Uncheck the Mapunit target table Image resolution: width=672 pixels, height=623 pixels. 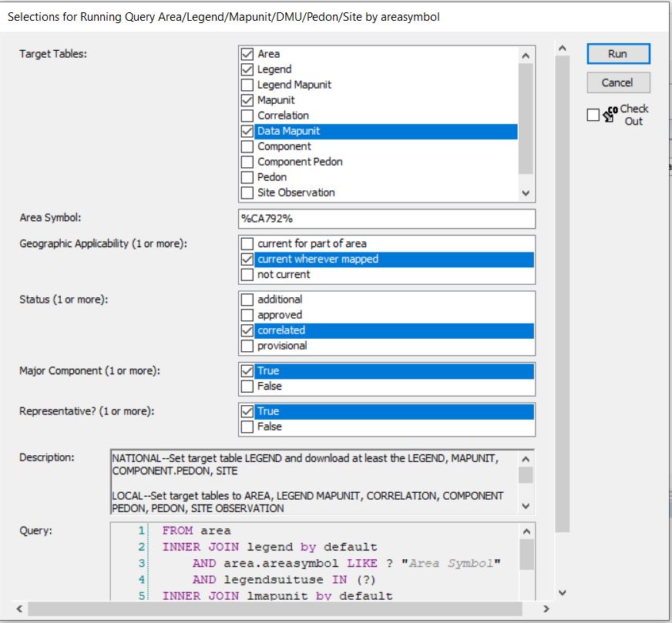tap(247, 100)
